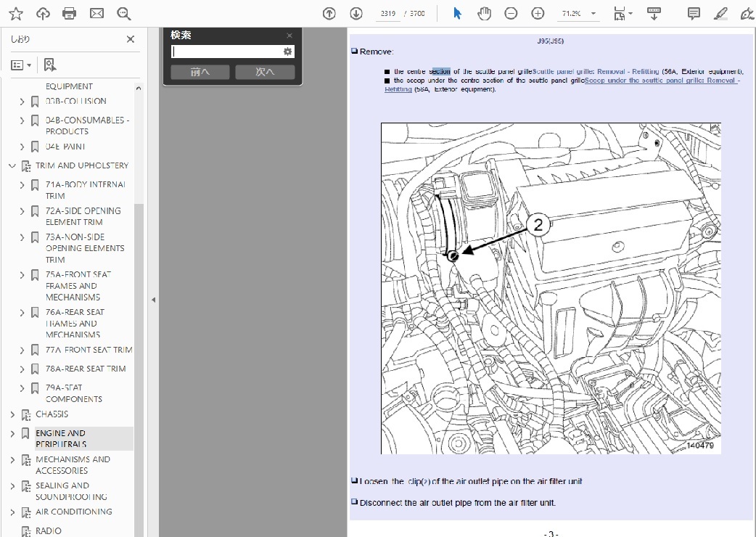Send file by email envelope icon
The image size is (756, 537).
[97, 14]
